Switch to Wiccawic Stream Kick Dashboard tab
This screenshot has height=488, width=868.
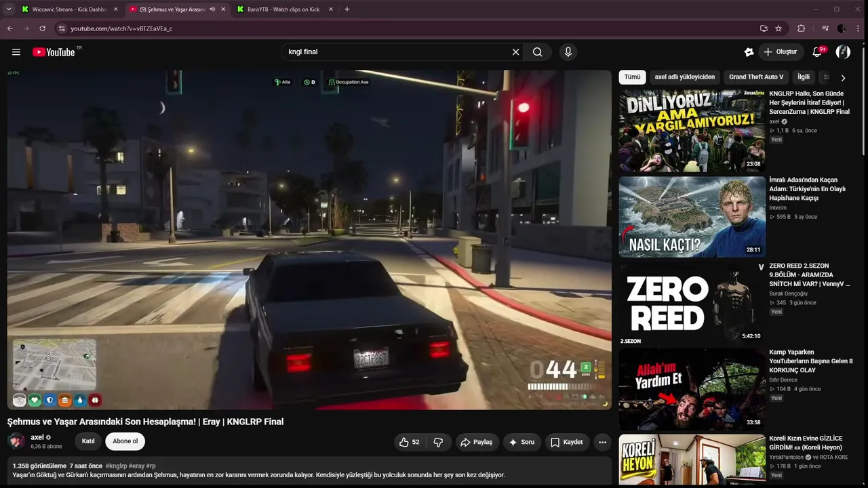pyautogui.click(x=69, y=9)
